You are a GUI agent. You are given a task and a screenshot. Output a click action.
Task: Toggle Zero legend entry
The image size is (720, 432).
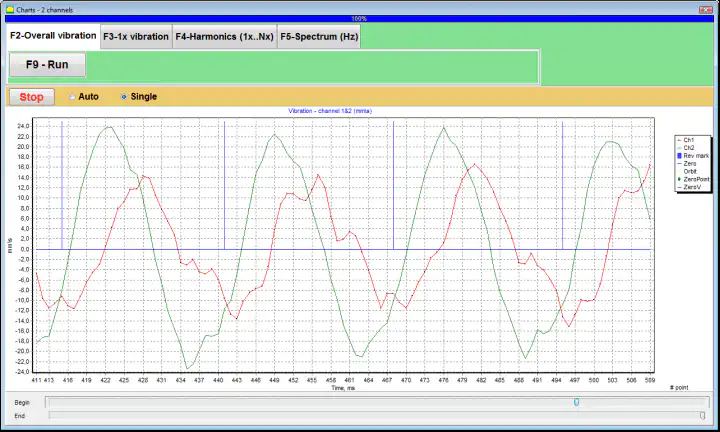click(x=686, y=163)
